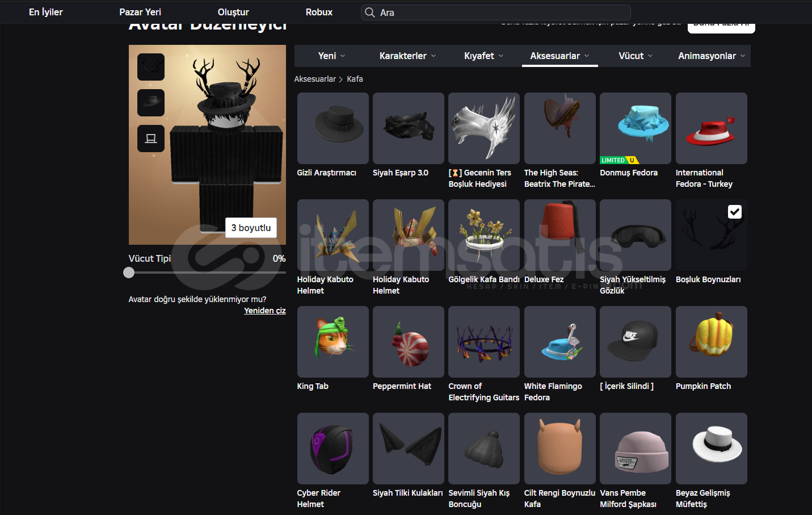This screenshot has width=812, height=515.
Task: Click the Ara search field
Action: coord(496,12)
